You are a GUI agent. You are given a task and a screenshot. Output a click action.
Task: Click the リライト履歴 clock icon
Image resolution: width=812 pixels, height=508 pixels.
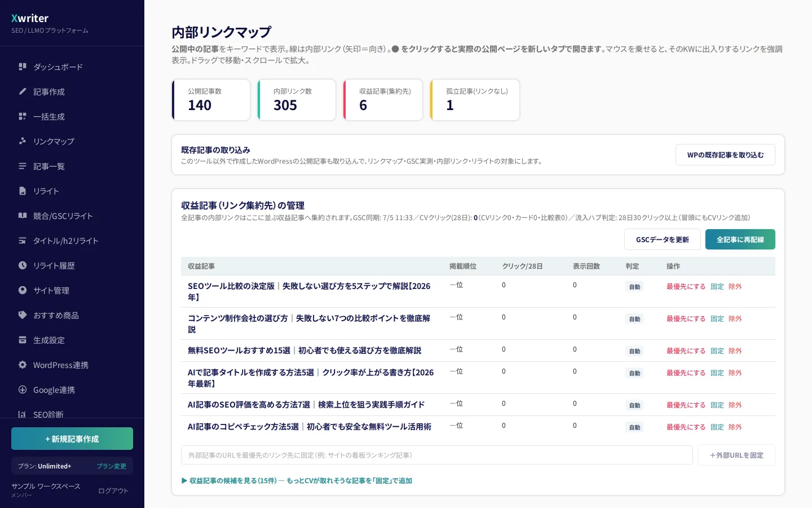pos(23,265)
